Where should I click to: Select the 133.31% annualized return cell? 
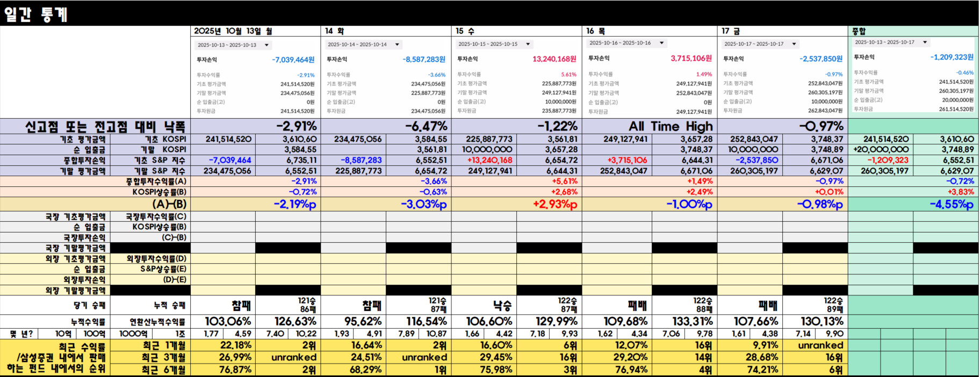[684, 322]
